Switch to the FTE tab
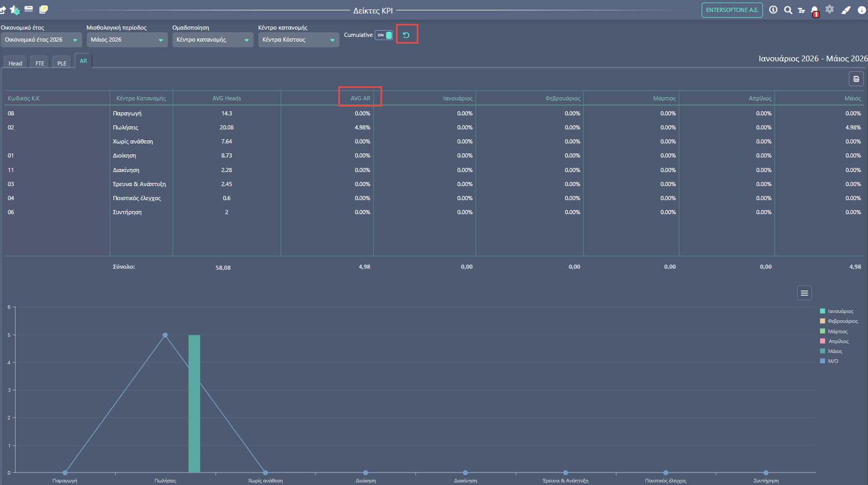This screenshot has width=868, height=485. 40,63
